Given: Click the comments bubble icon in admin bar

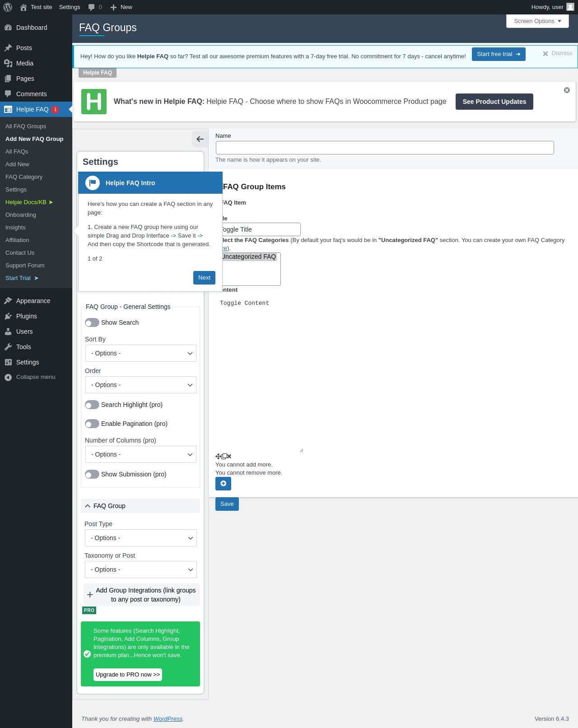Looking at the screenshot, I should point(92,7).
